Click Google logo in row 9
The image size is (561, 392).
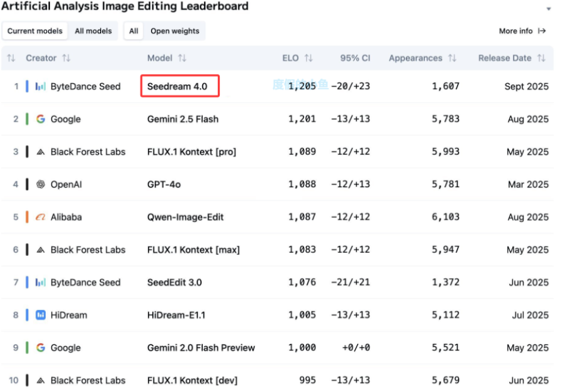pos(40,347)
